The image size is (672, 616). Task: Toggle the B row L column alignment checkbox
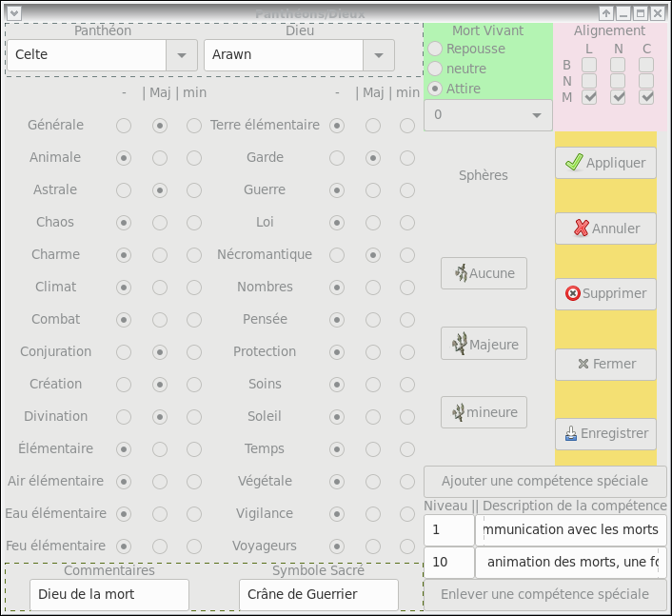point(589,65)
